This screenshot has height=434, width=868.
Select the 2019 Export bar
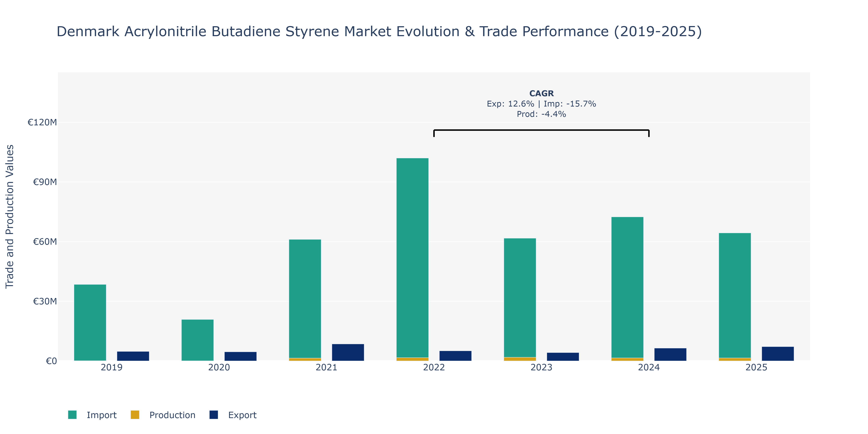(x=133, y=356)
